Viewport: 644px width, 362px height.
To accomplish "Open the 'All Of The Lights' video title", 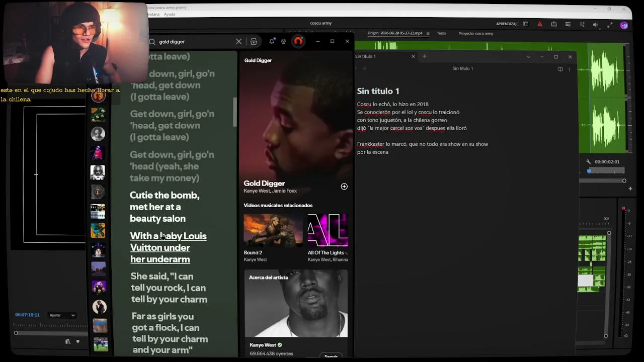I will [x=328, y=253].
